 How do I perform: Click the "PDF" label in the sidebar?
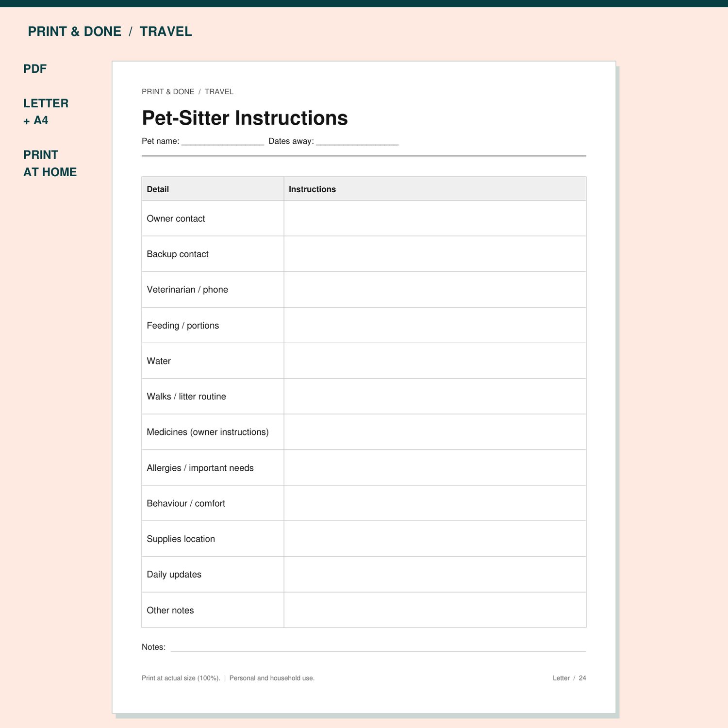tap(35, 69)
